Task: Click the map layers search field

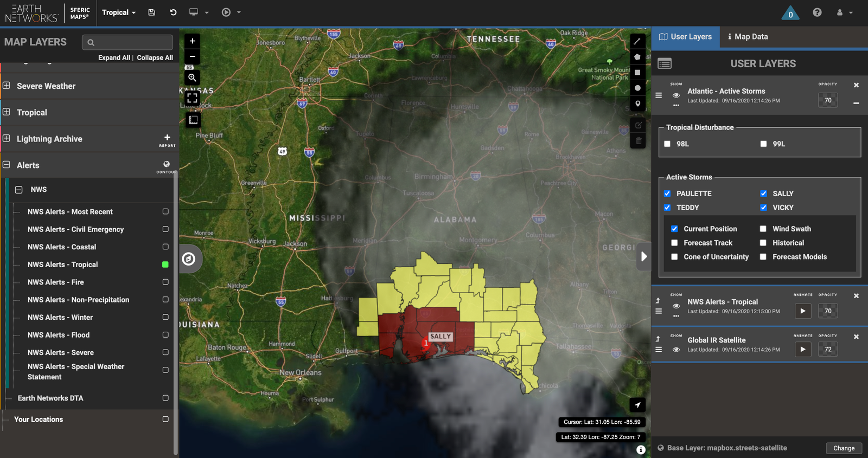Action: [x=127, y=42]
